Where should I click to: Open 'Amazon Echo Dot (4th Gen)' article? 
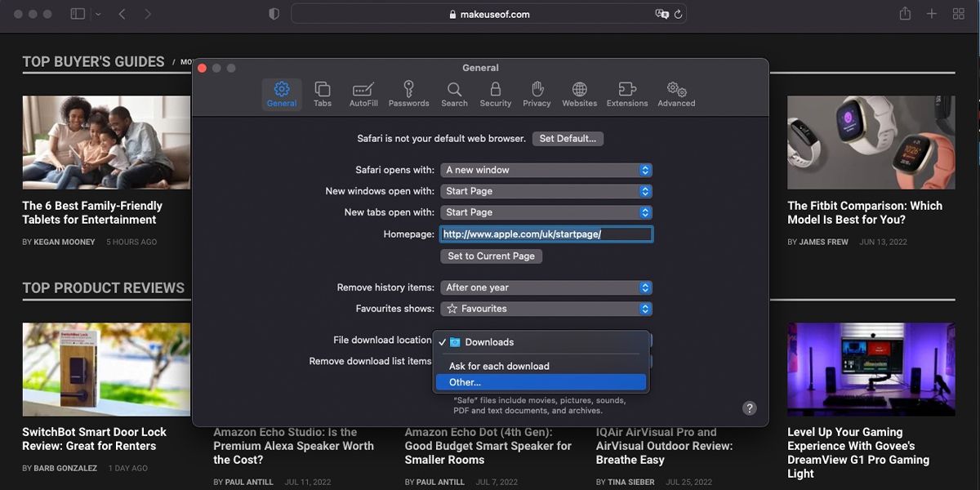click(x=488, y=446)
